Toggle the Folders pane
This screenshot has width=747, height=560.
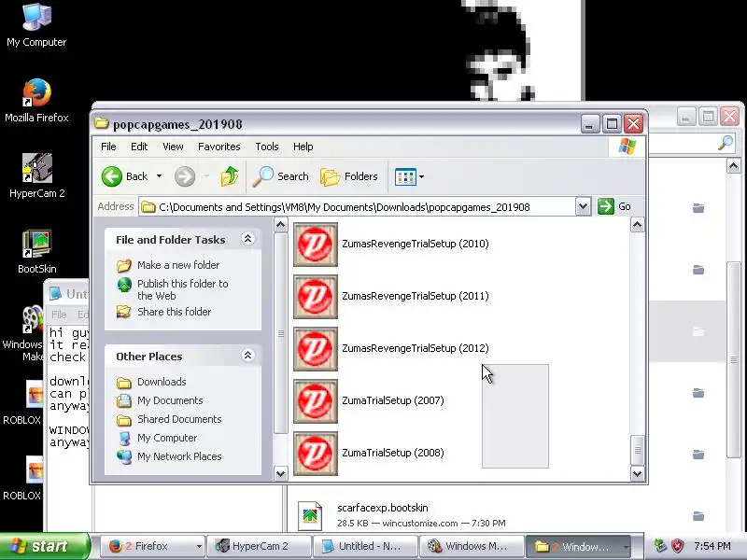pos(349,176)
